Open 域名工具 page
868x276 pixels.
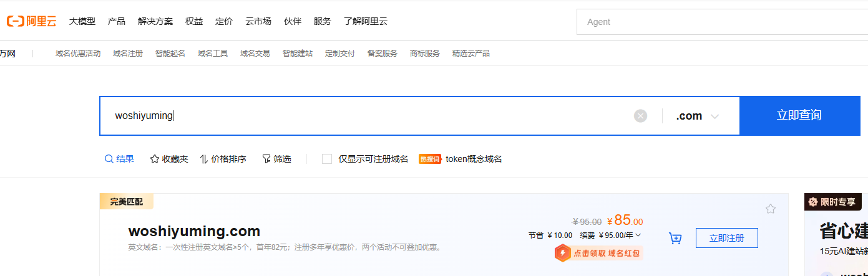click(x=213, y=54)
